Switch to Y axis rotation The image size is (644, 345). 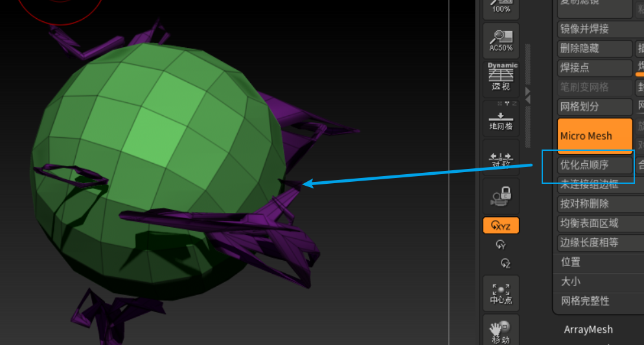tap(501, 245)
